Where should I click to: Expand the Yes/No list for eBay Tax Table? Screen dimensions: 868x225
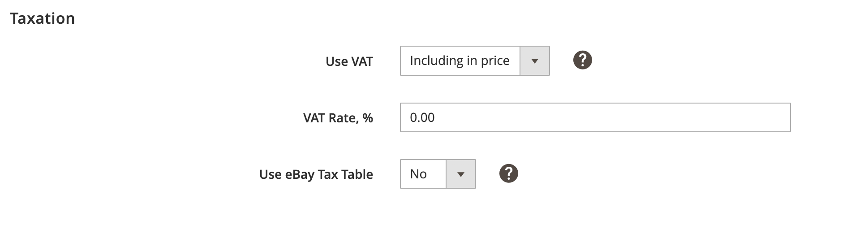(438, 174)
